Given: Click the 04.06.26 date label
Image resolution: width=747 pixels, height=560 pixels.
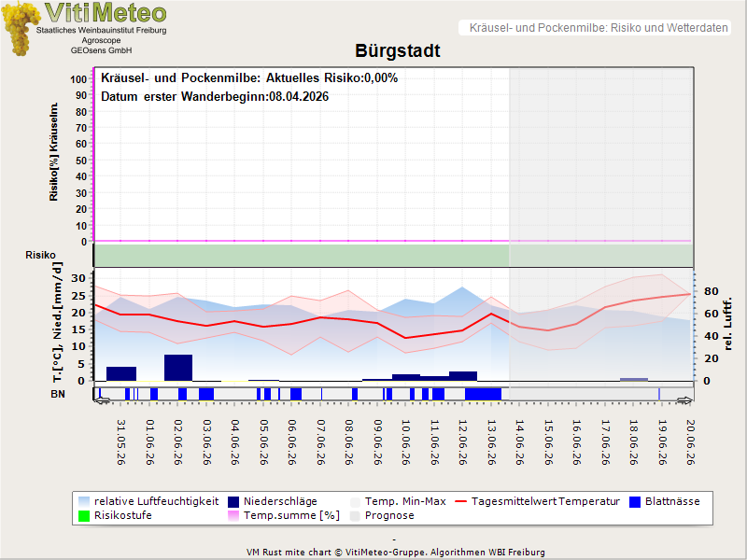Looking at the screenshot, I should 235,441.
